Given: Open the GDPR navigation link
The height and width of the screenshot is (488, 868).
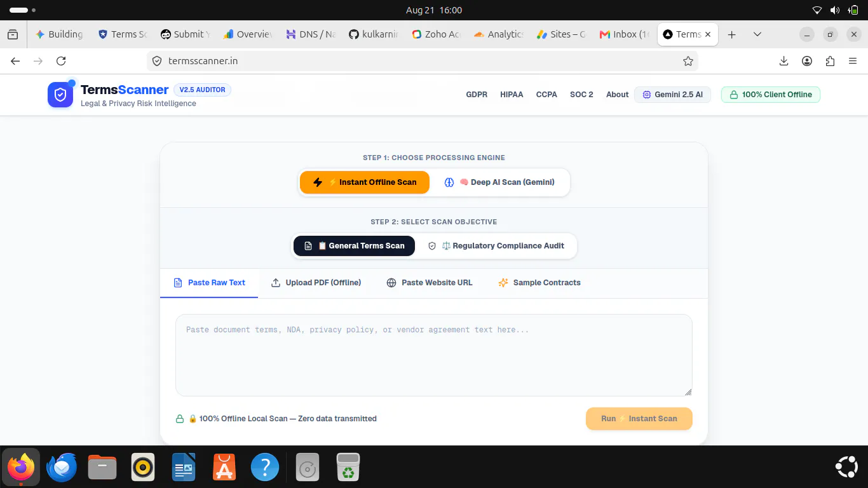Looking at the screenshot, I should click(x=477, y=95).
